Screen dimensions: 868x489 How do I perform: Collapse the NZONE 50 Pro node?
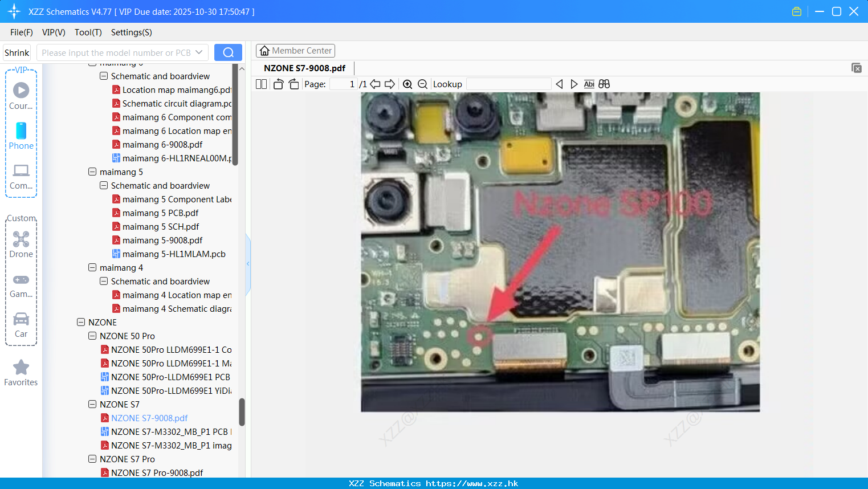92,336
